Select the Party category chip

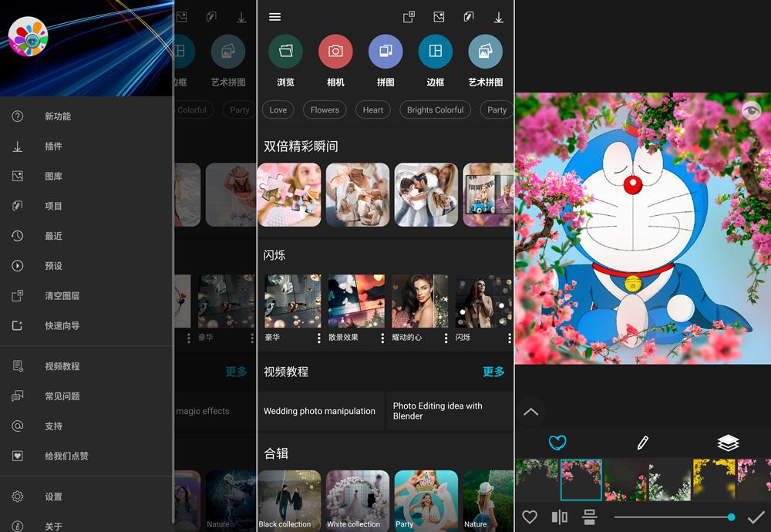[x=497, y=110]
